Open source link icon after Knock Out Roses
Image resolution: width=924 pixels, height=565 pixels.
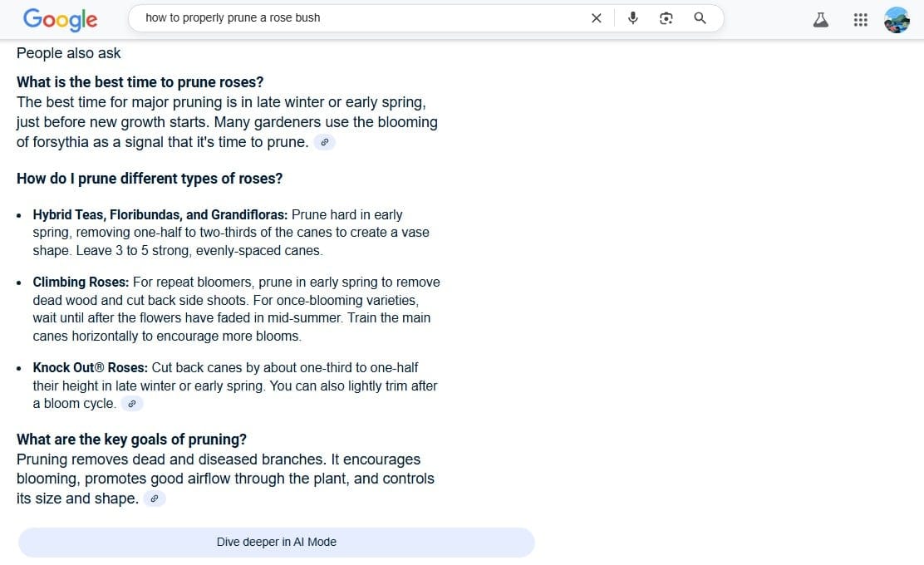[132, 404]
